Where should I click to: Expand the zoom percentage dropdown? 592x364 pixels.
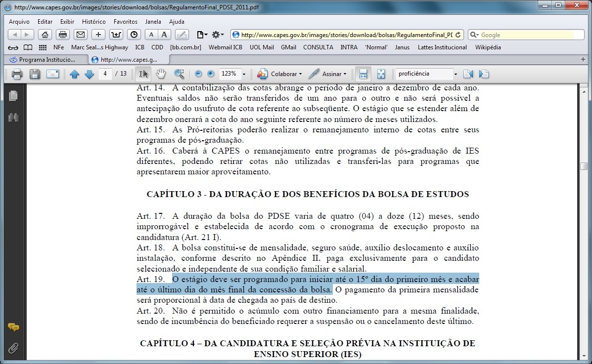(x=244, y=74)
